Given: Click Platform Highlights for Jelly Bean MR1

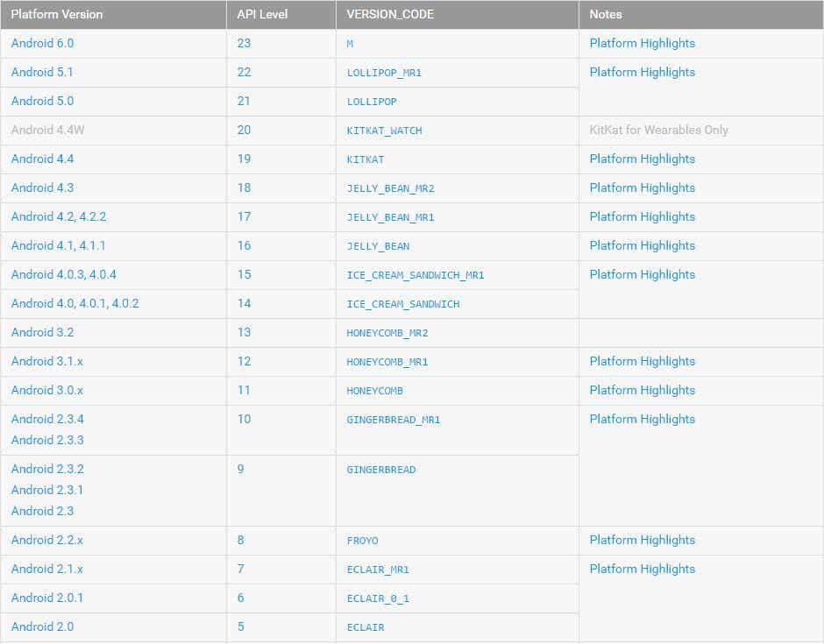Looking at the screenshot, I should tap(642, 216).
